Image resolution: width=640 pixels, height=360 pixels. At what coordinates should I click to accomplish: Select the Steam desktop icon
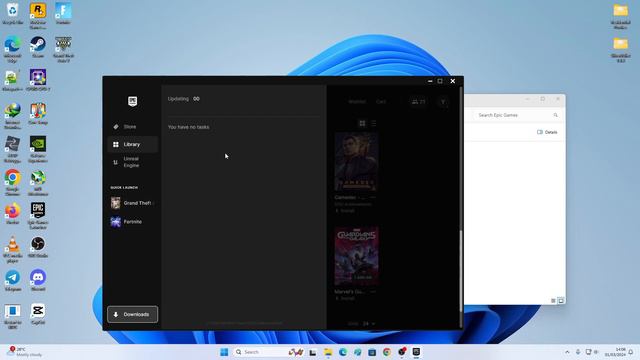38,47
